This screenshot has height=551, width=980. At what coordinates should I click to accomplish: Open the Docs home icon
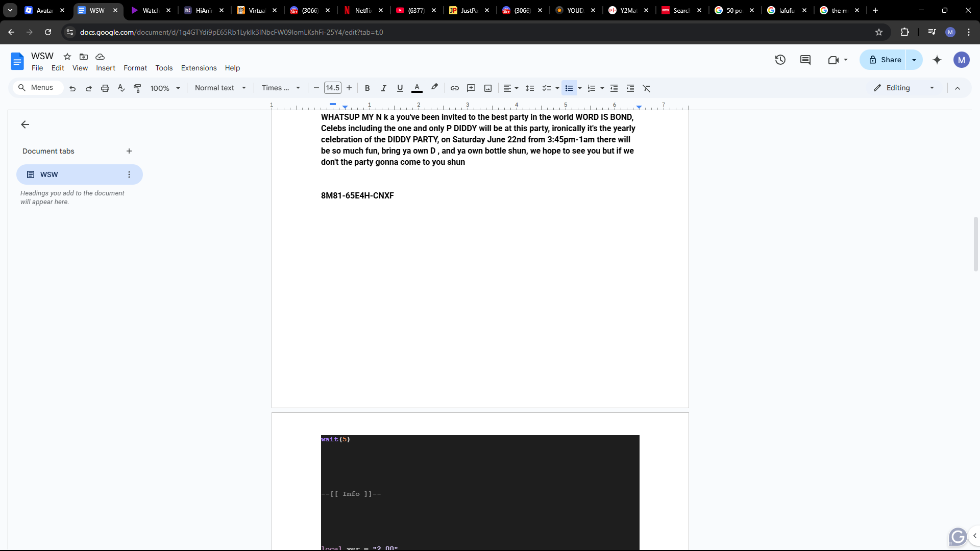coord(17,61)
